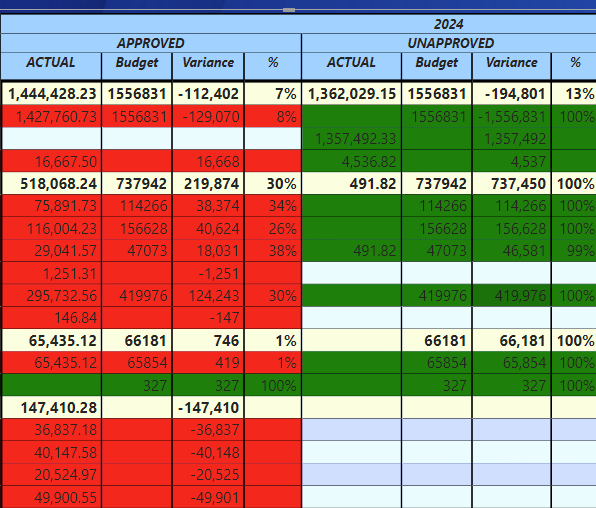Click the Approved ACTUAL column header
596x508 pixels.
coord(51,62)
